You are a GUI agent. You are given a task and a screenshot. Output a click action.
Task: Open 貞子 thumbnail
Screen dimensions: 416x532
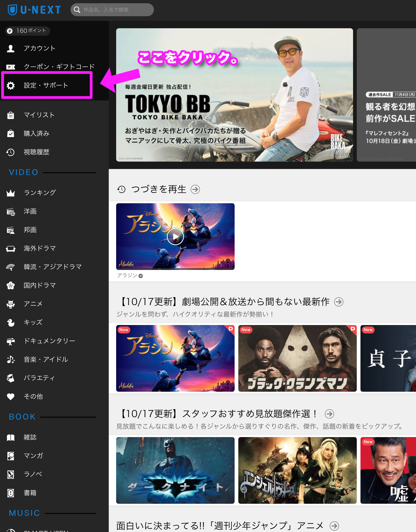click(x=388, y=358)
